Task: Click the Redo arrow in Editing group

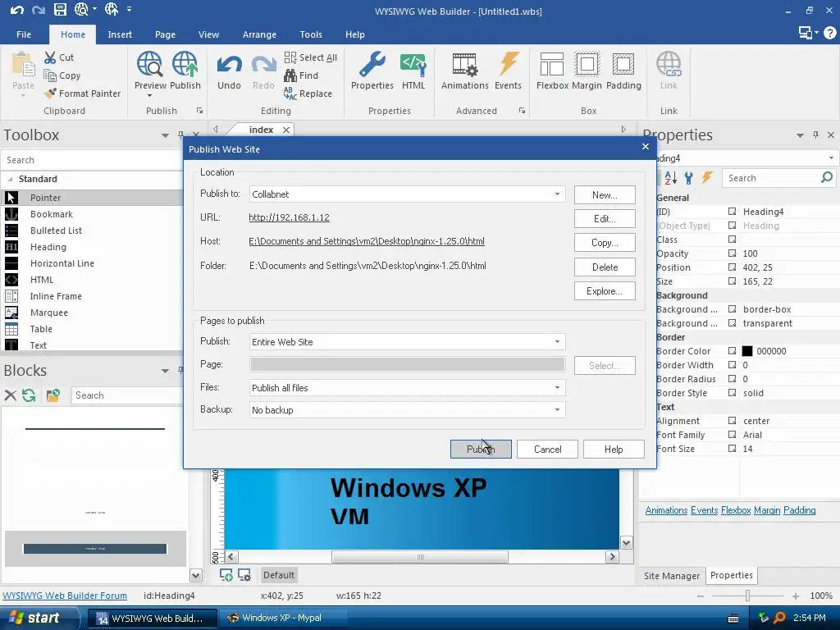Action: coord(263,66)
